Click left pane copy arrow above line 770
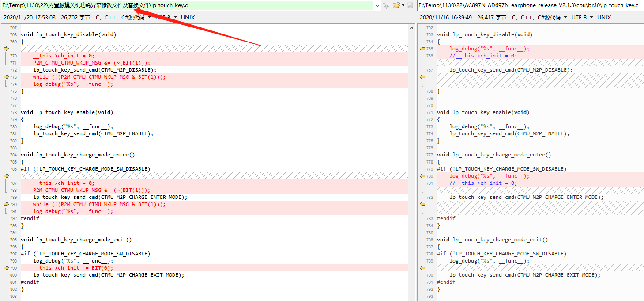This screenshot has width=644, height=301. pyautogui.click(x=6, y=49)
